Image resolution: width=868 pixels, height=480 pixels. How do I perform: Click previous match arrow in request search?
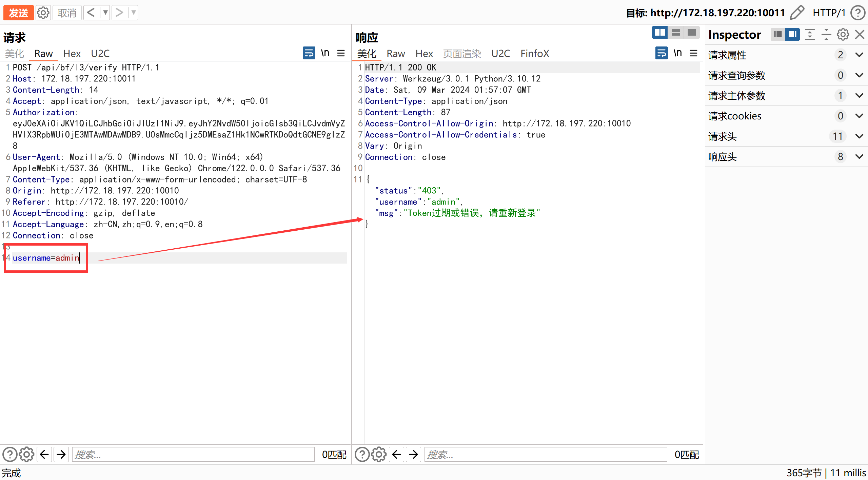pyautogui.click(x=44, y=454)
